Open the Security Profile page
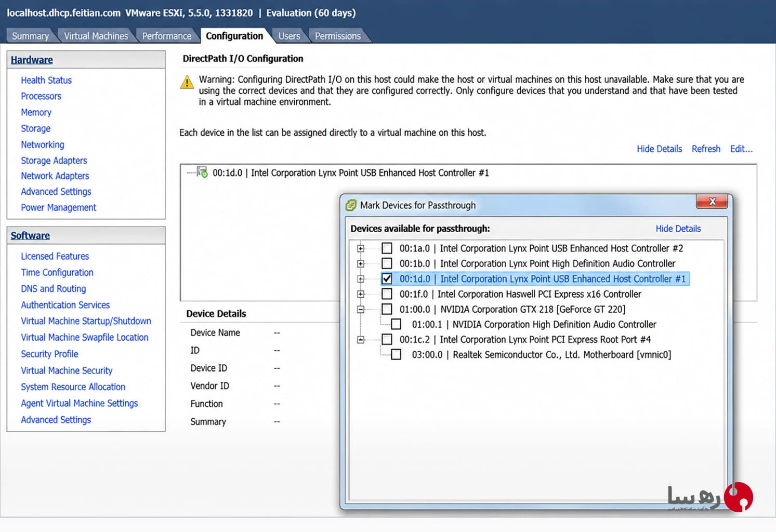The image size is (776, 532). tap(49, 354)
